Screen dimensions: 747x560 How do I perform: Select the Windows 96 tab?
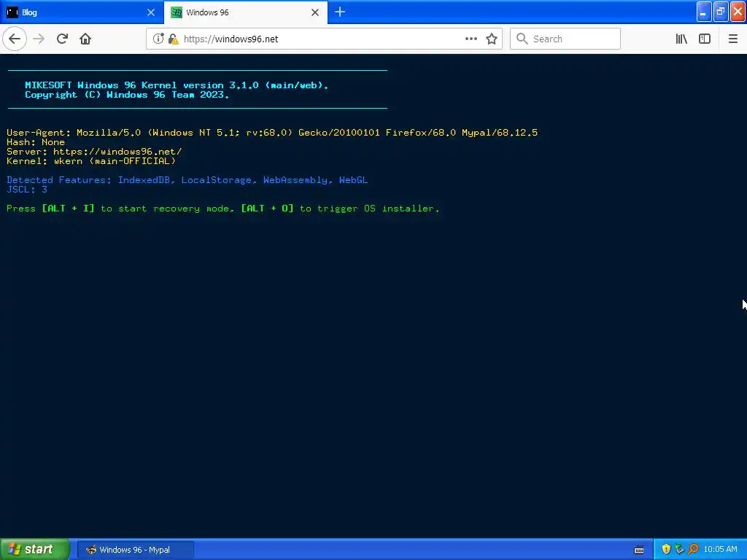point(245,12)
